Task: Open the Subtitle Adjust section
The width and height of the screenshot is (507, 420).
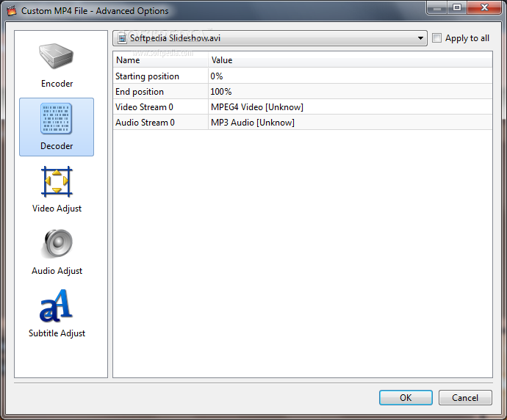Action: coord(57,314)
